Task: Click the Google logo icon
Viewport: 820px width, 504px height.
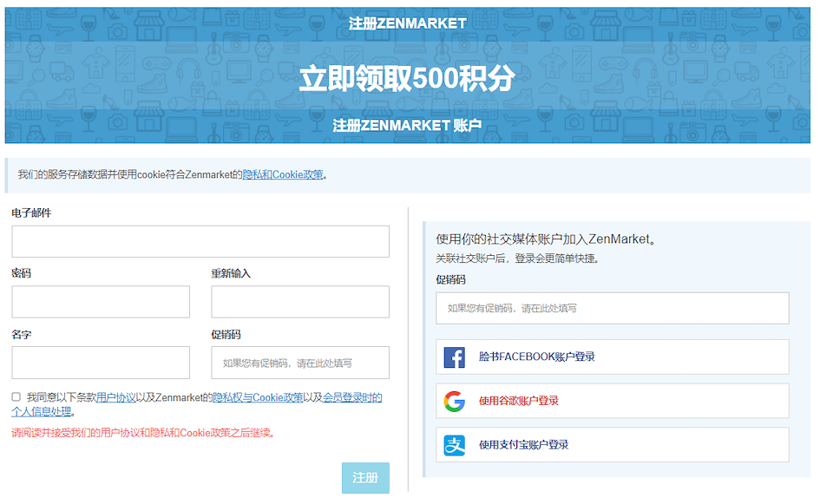Action: (455, 401)
